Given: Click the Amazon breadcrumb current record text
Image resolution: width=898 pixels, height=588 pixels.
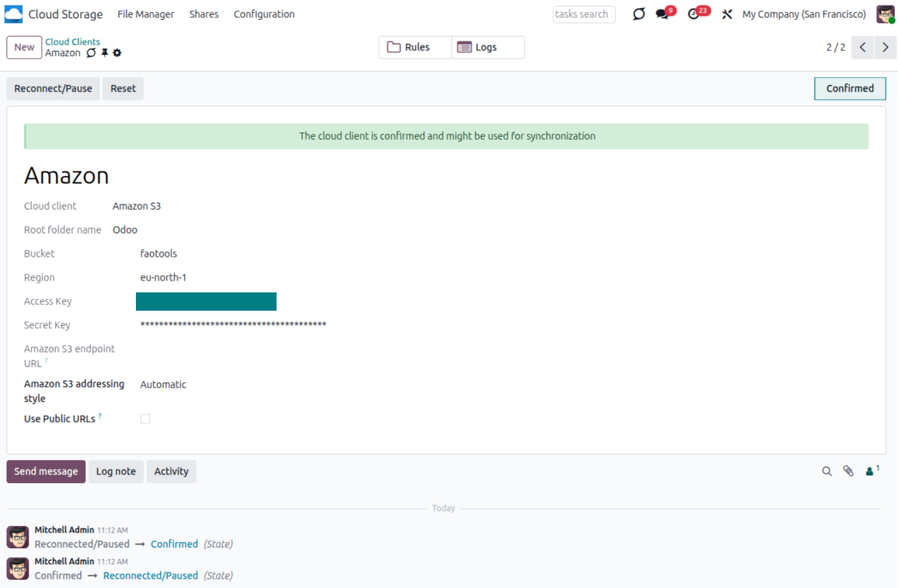Looking at the screenshot, I should coord(63,52).
